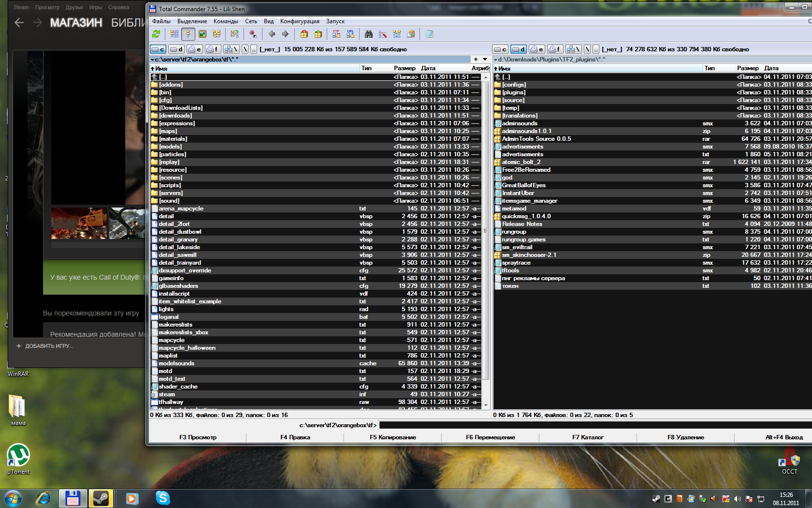Screen dimensions: 812x508
Task: Toggle the full details view toolbar button
Action: point(188,34)
